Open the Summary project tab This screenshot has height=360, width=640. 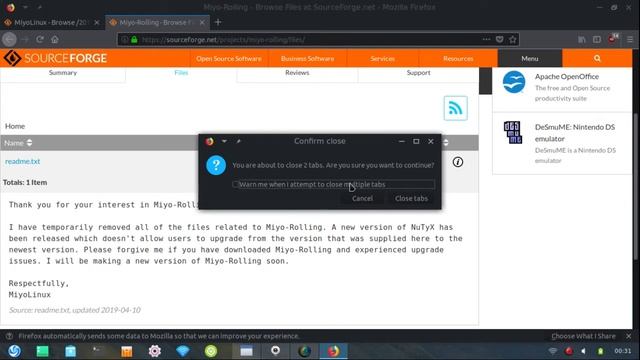[63, 73]
